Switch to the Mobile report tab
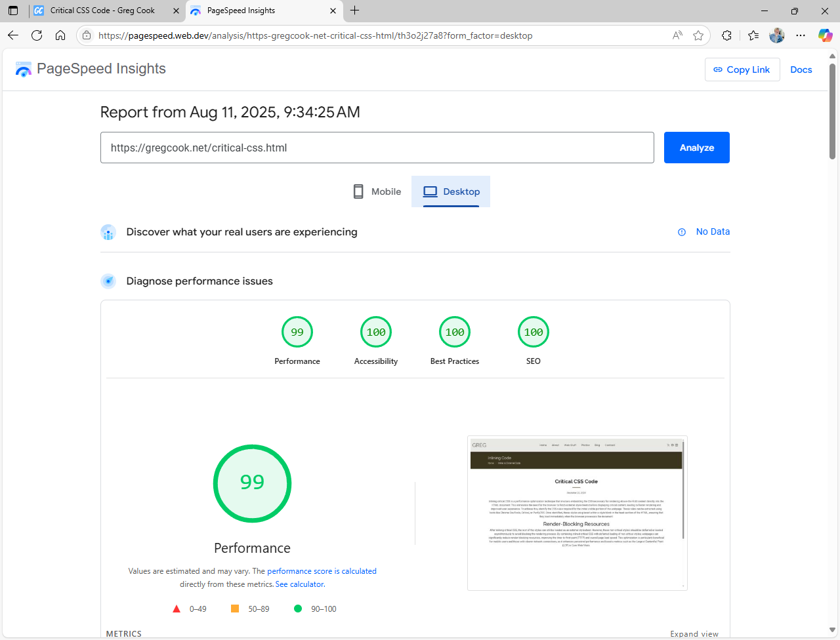 [x=377, y=191]
